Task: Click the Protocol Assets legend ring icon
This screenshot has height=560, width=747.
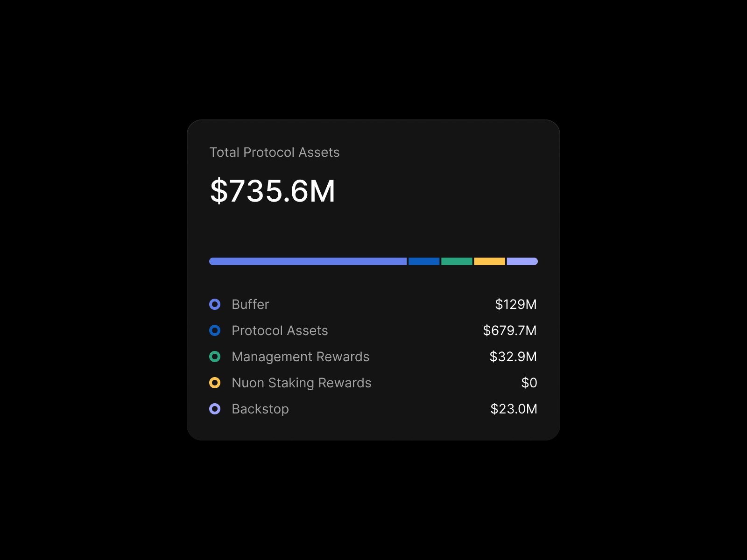Action: point(215,330)
